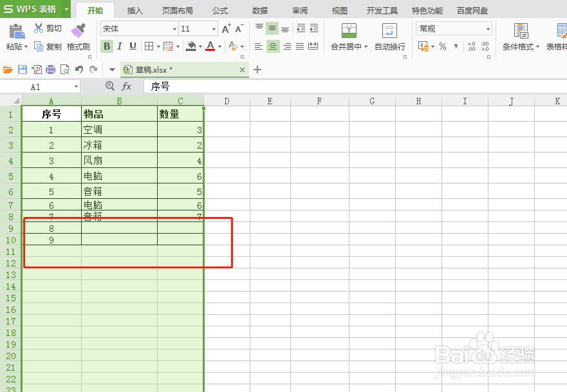This screenshot has width=567, height=392.
Task: Toggle italic formatting
Action: tap(119, 47)
